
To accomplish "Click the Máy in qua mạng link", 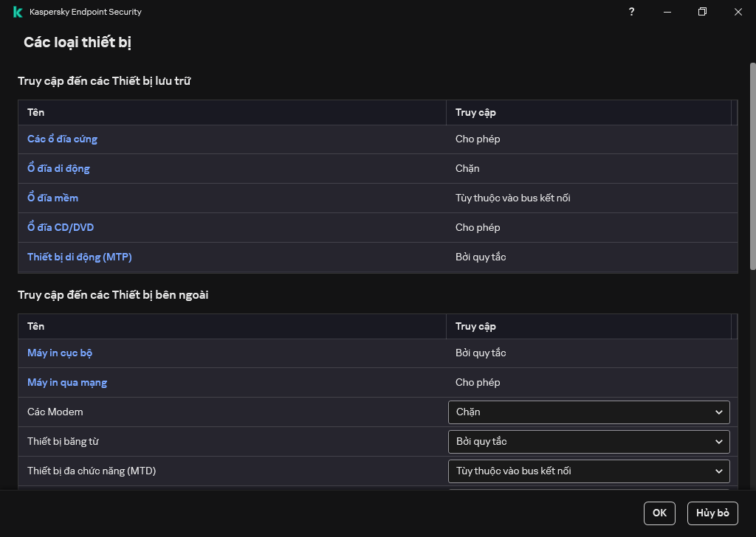I will pyautogui.click(x=67, y=382).
